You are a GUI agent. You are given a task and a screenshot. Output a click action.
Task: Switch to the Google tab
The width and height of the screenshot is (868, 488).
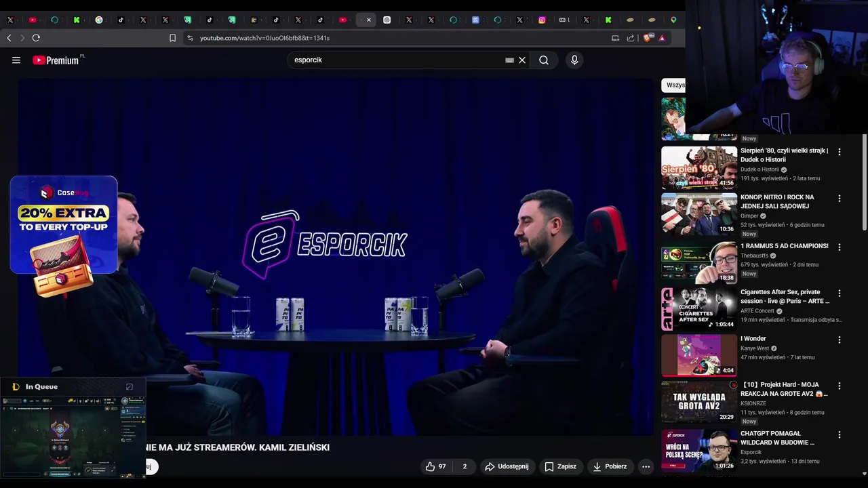coord(99,20)
